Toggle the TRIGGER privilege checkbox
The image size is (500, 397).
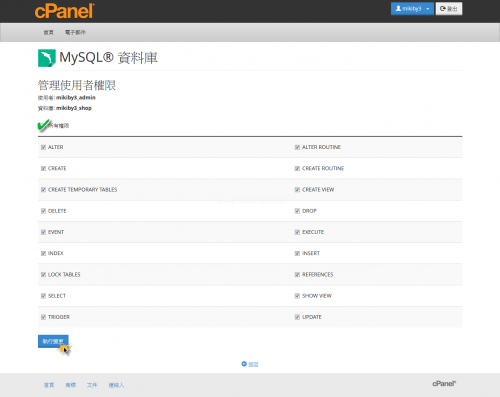[x=43, y=317]
